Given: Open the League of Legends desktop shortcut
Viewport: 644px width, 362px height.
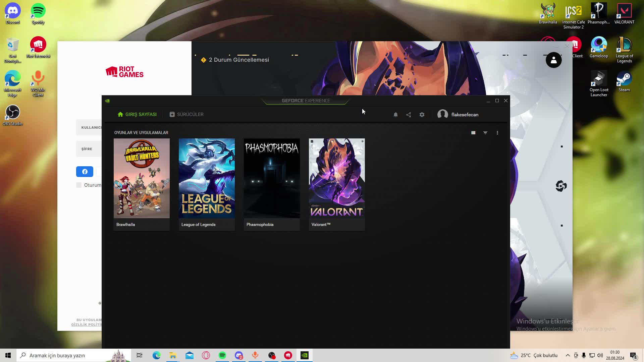Looking at the screenshot, I should click(624, 50).
